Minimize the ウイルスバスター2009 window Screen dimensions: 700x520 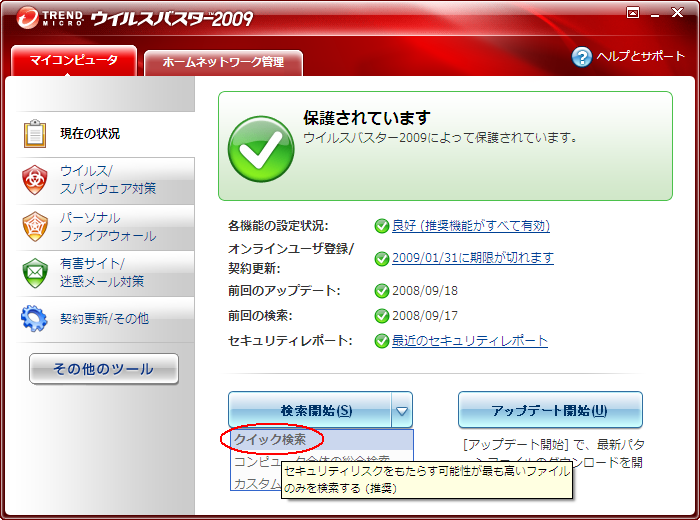click(x=655, y=15)
